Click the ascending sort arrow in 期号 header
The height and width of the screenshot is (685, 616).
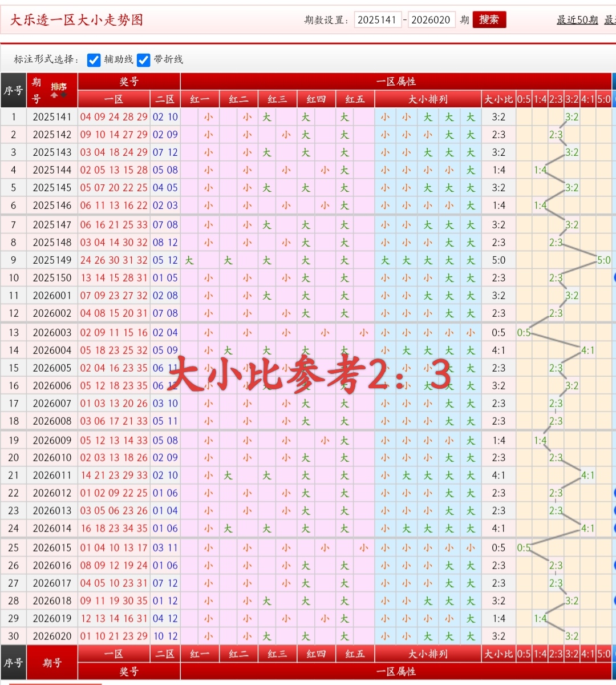click(54, 95)
